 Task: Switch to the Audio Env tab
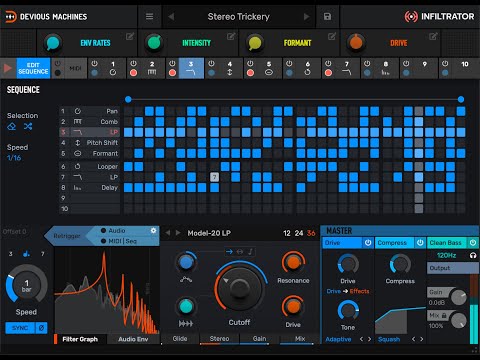133,339
